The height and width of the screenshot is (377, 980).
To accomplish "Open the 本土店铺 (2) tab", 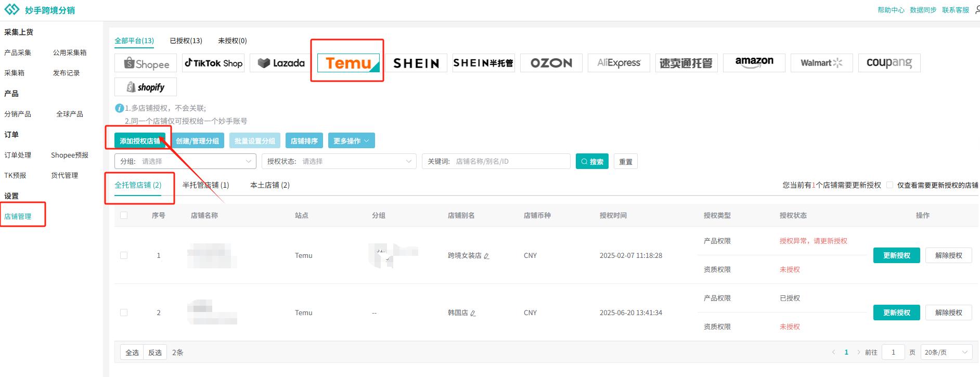I will point(270,185).
